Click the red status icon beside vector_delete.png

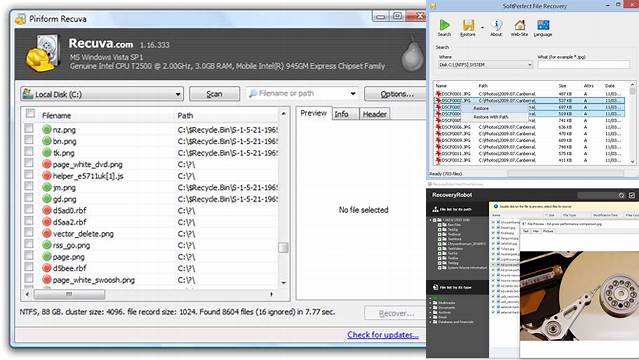pyautogui.click(x=46, y=234)
